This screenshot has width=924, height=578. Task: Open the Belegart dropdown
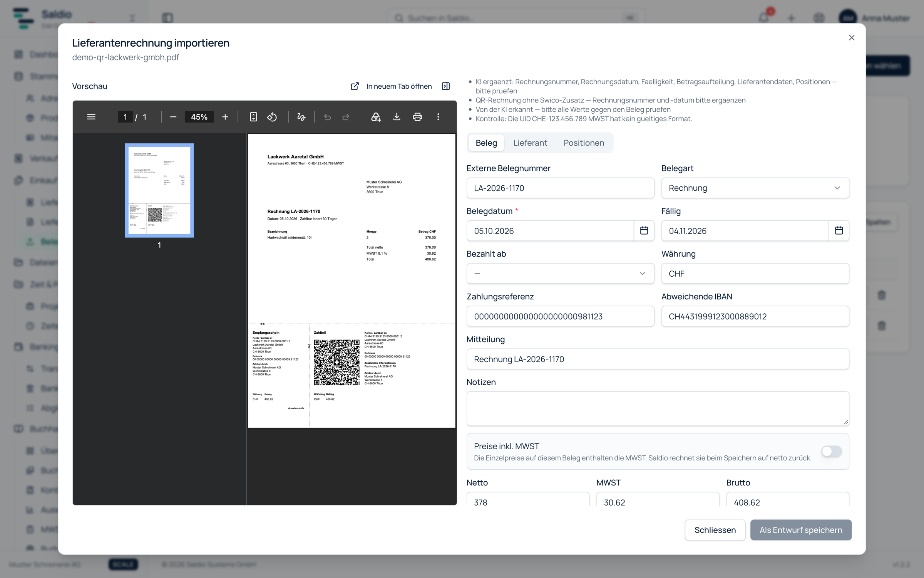click(755, 188)
